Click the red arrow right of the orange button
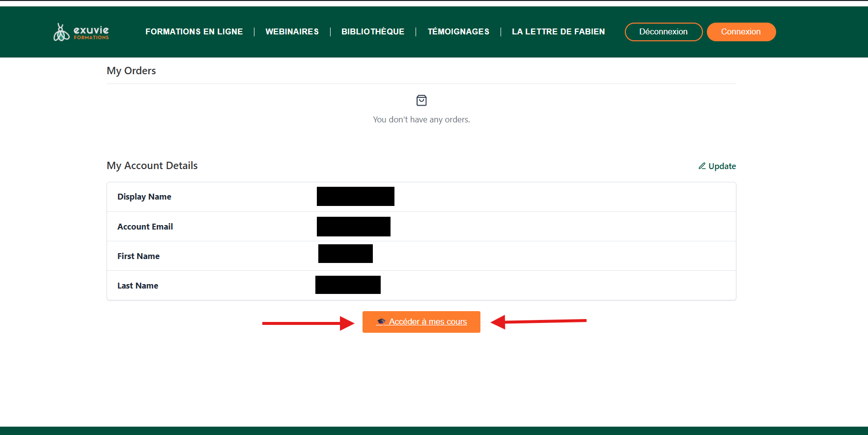The image size is (868, 435). click(x=538, y=321)
